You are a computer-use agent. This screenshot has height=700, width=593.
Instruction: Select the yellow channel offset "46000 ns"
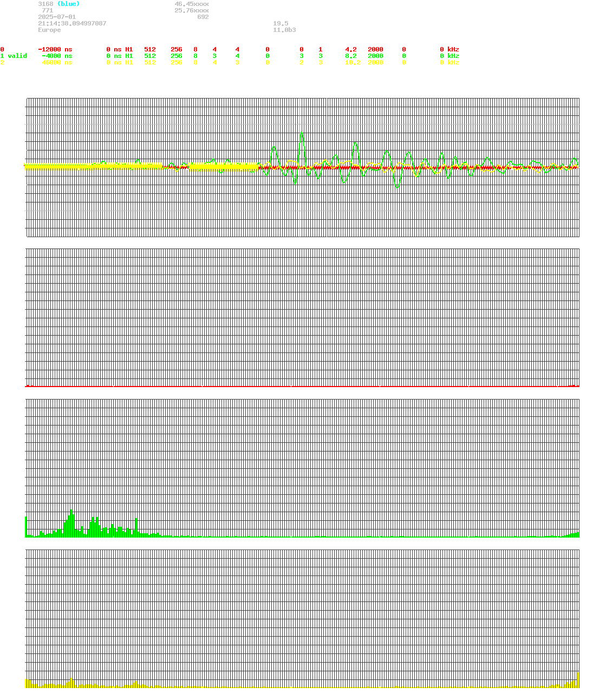(x=57, y=63)
